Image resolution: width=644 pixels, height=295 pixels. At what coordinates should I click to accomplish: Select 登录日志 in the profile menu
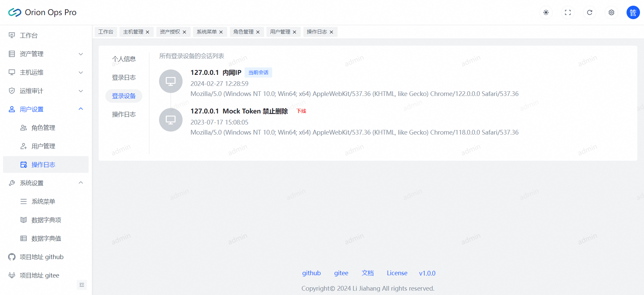coord(124,78)
